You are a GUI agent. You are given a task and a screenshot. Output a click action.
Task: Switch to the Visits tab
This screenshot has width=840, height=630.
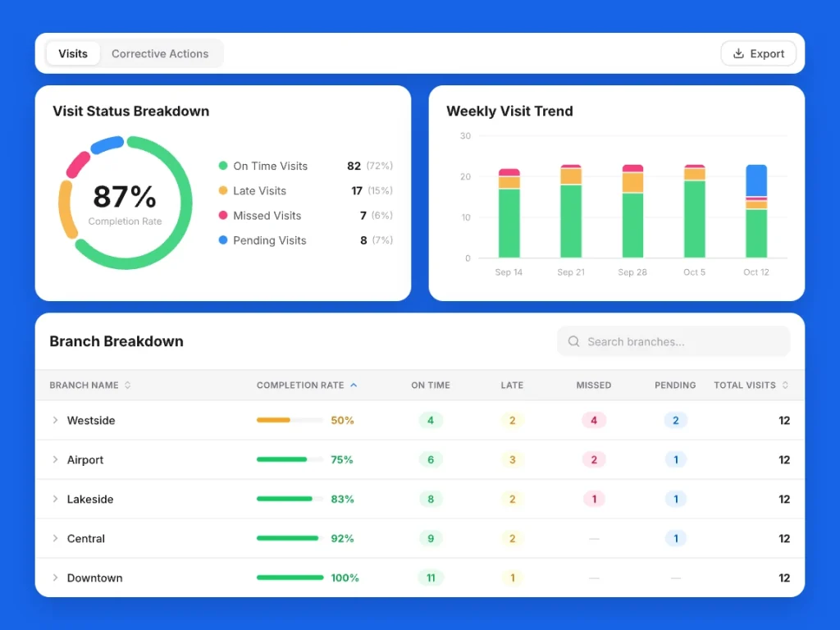(x=73, y=53)
